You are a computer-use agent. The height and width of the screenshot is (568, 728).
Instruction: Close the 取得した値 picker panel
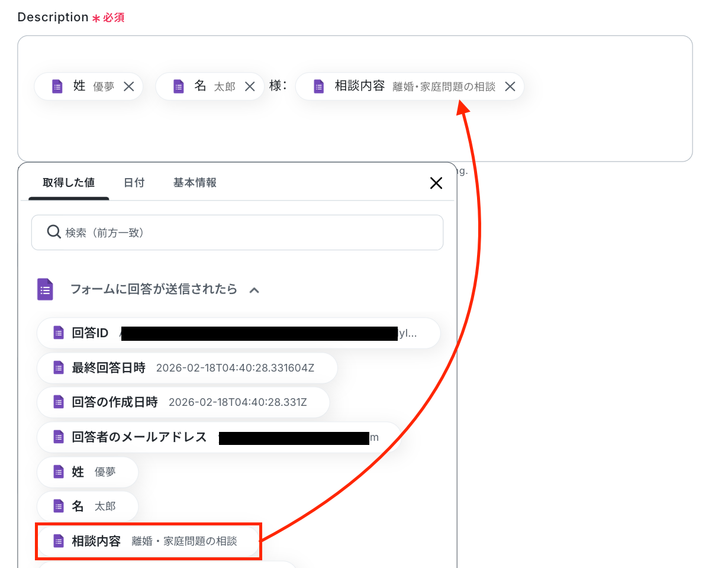tap(436, 183)
